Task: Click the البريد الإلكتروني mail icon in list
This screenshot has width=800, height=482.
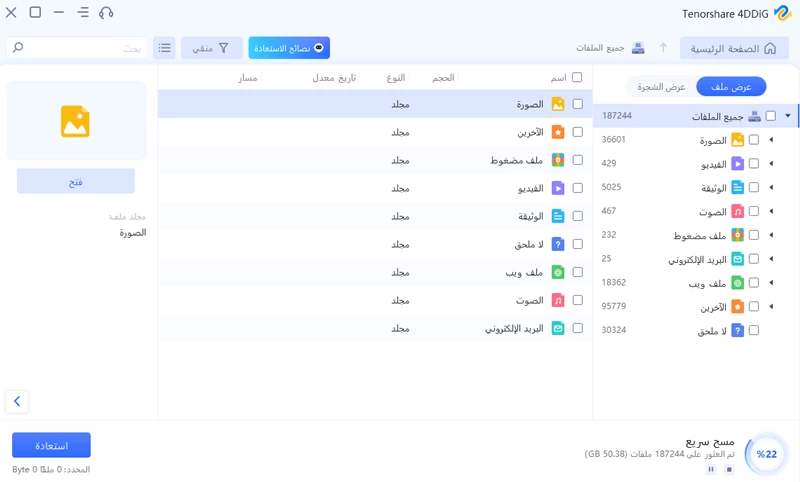Action: 558,328
